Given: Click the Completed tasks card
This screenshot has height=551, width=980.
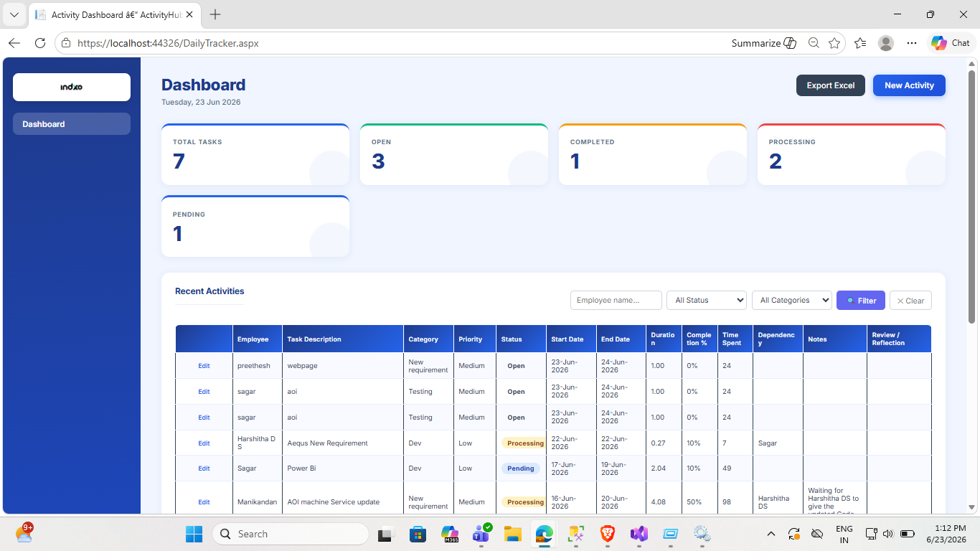Looking at the screenshot, I should point(653,154).
